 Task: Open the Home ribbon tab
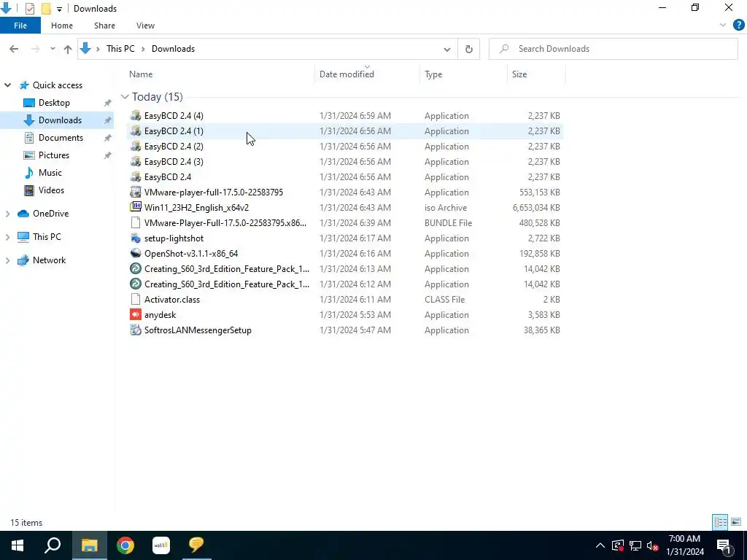[x=62, y=26]
